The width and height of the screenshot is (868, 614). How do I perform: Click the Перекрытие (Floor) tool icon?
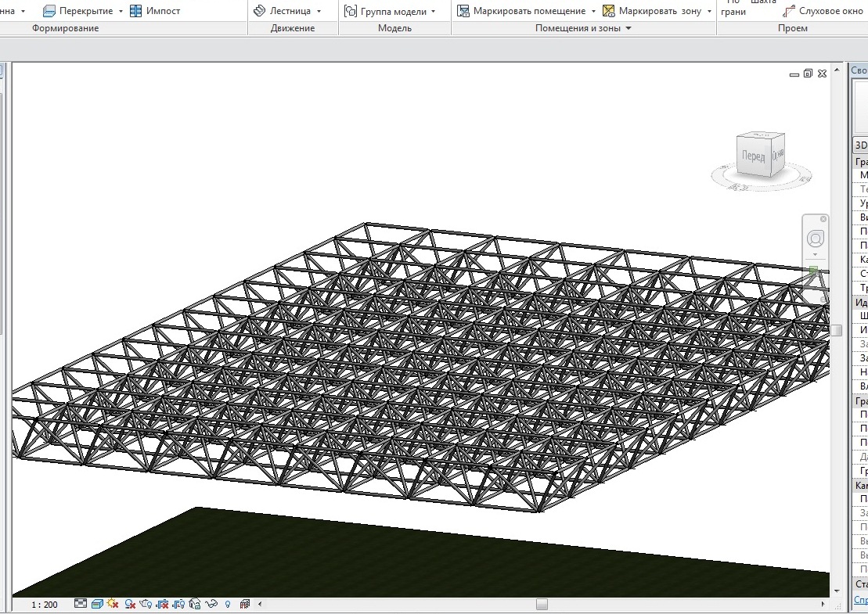coord(49,11)
